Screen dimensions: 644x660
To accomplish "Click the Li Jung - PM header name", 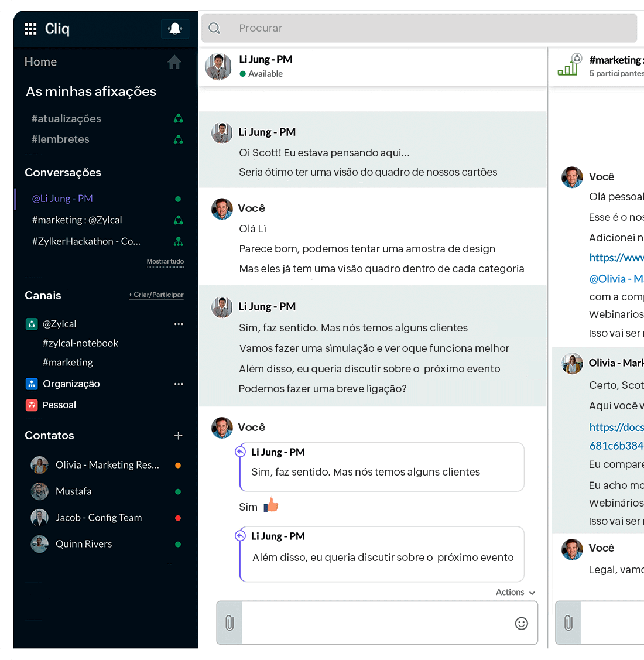I will click(x=266, y=59).
